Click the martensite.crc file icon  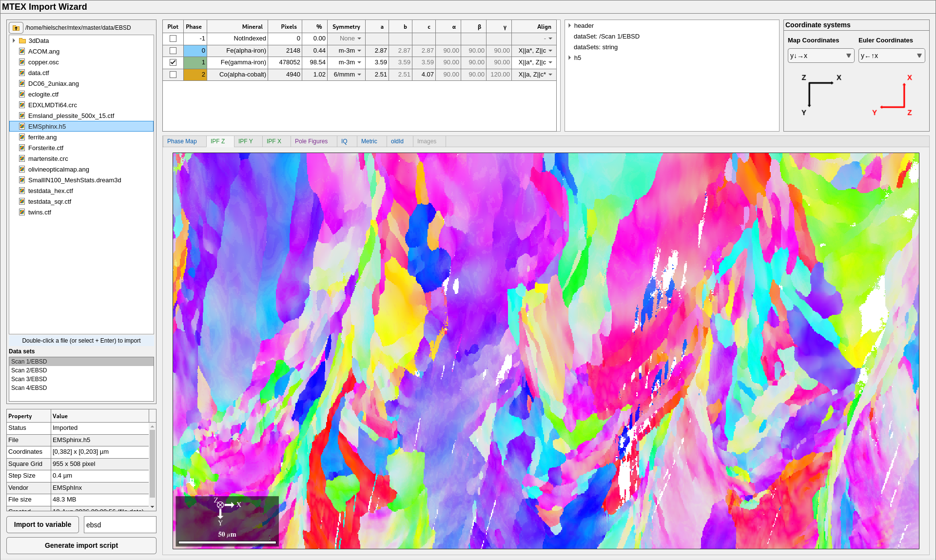point(22,159)
